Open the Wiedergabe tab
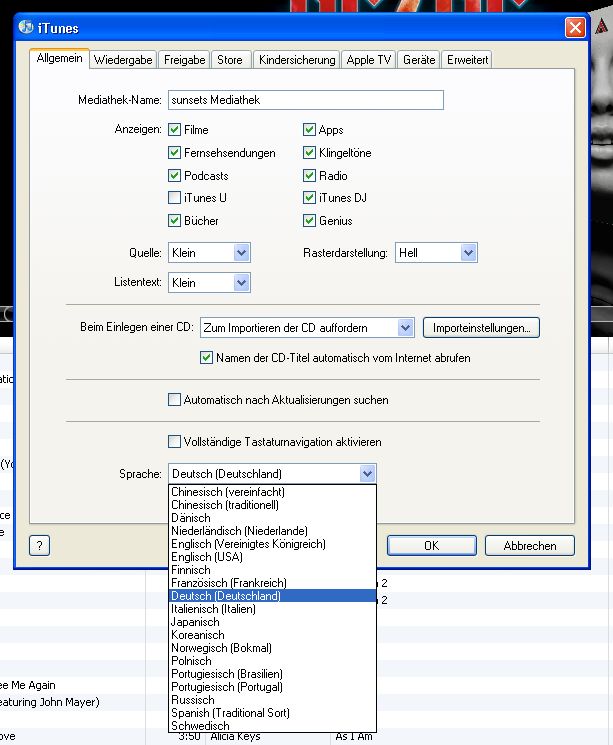The height and width of the screenshot is (745, 613). 123,60
